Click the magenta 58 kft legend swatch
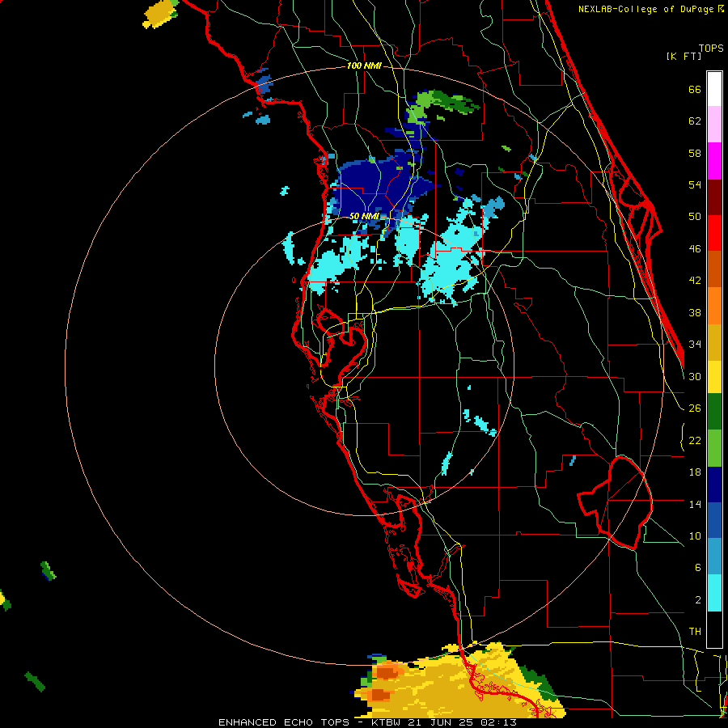728x728 pixels. (714, 161)
